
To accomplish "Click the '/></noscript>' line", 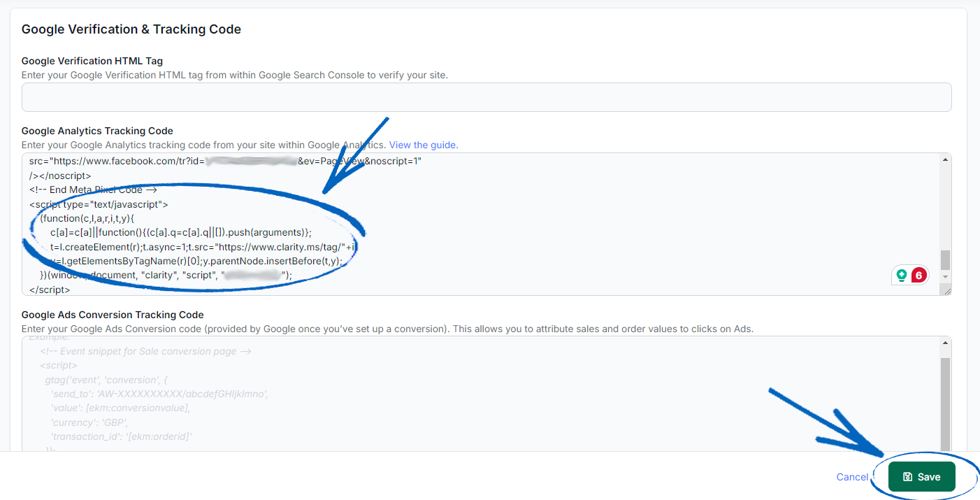I will pos(60,176).
